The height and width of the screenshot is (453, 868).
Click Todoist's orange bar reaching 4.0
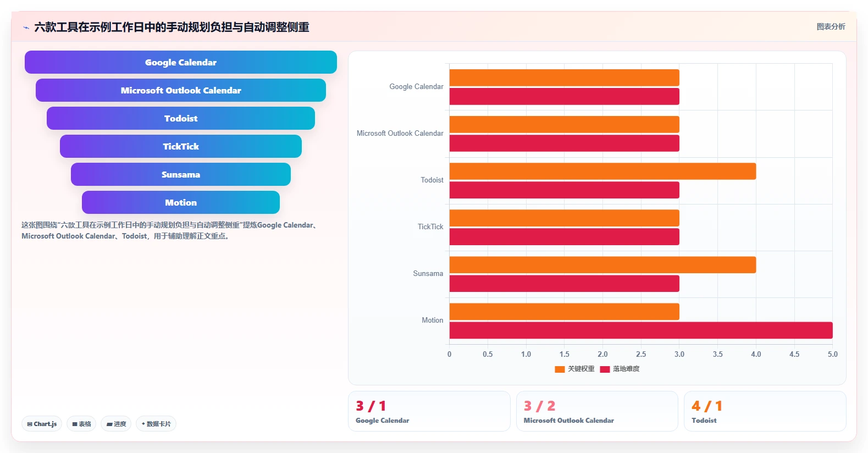(x=602, y=171)
